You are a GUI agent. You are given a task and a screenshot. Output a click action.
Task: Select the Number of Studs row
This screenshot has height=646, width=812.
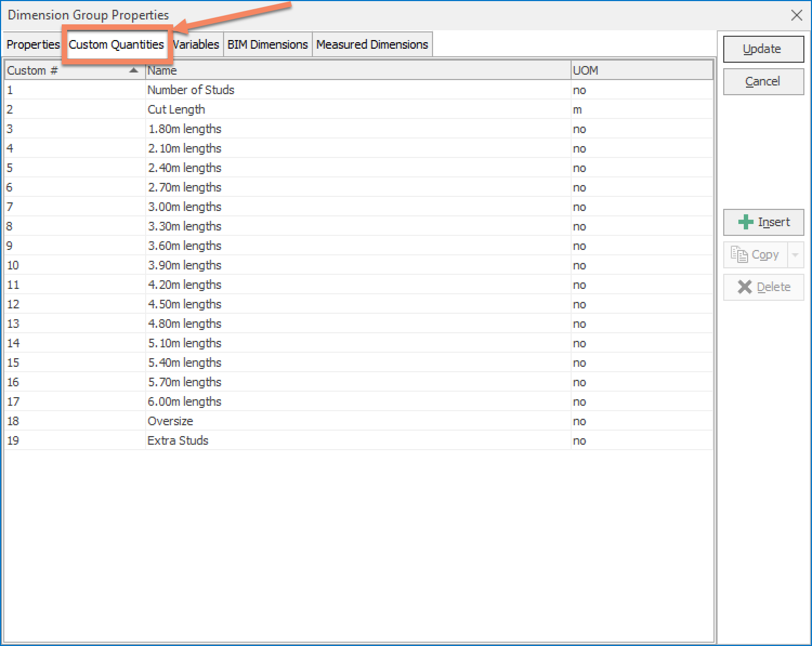(x=359, y=90)
